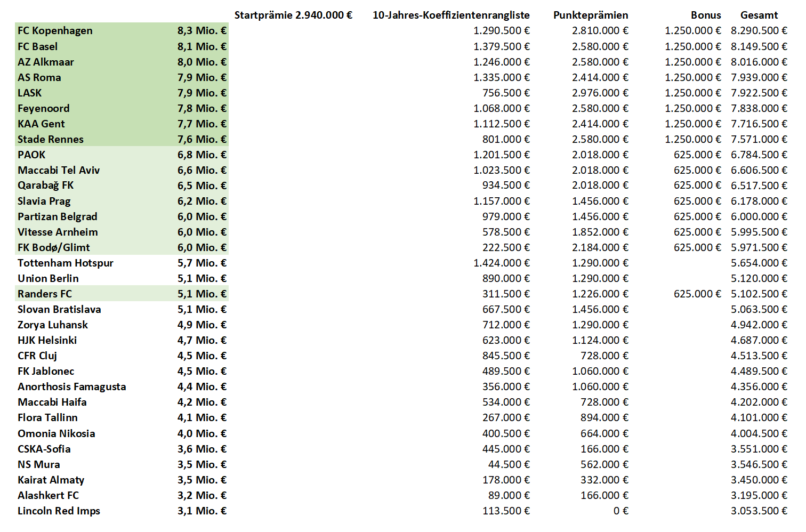Select the '8,3 Mio. €' summary value
Image resolution: width=806 pixels, height=532 pixels.
(x=202, y=30)
